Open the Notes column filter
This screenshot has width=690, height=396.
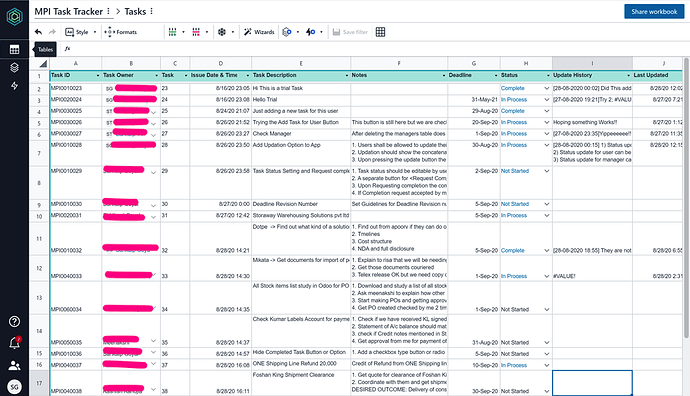444,76
